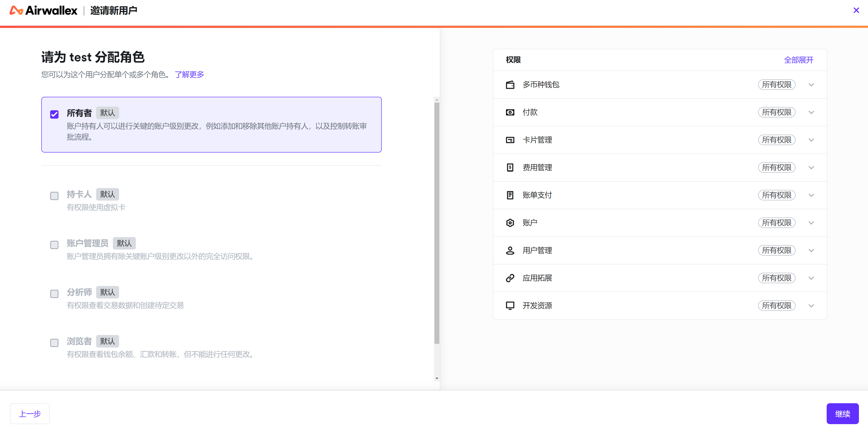Image resolution: width=868 pixels, height=429 pixels.
Task: Enable the 账户管理员 role checkbox
Action: coord(54,245)
